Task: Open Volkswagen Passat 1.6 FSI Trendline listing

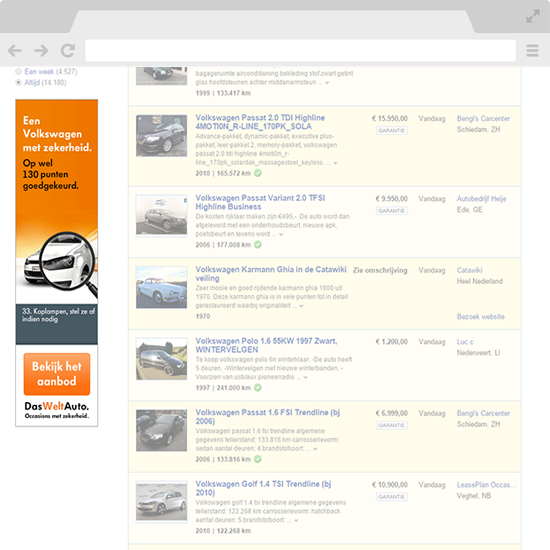Action: click(268, 417)
